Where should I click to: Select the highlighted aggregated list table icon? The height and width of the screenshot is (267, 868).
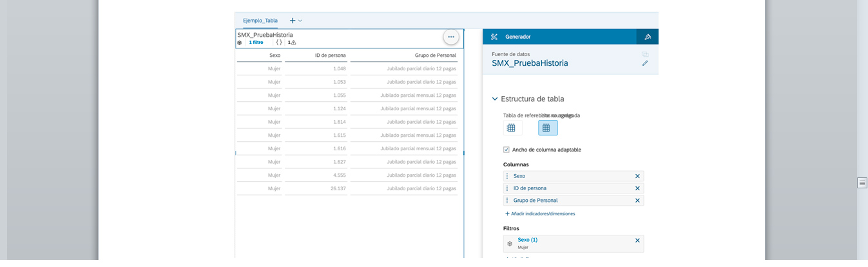[x=548, y=128]
